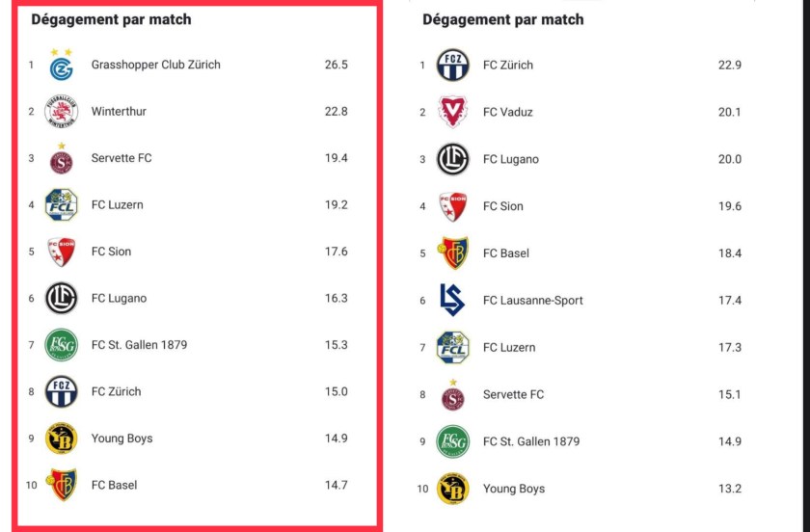Click the Winterthur club logo
Image resolution: width=810 pixels, height=532 pixels.
[62, 112]
